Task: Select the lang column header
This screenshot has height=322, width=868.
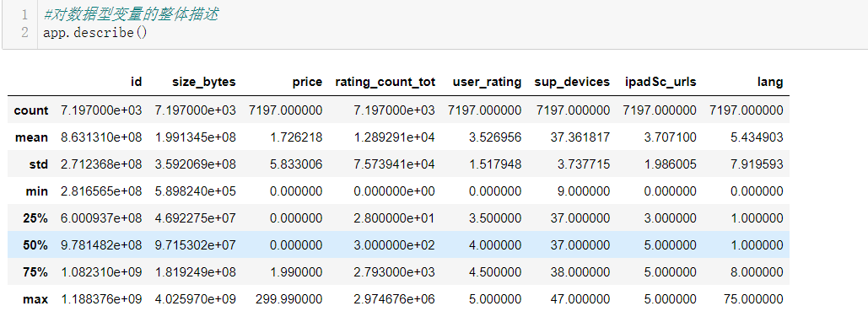Action: (771, 83)
